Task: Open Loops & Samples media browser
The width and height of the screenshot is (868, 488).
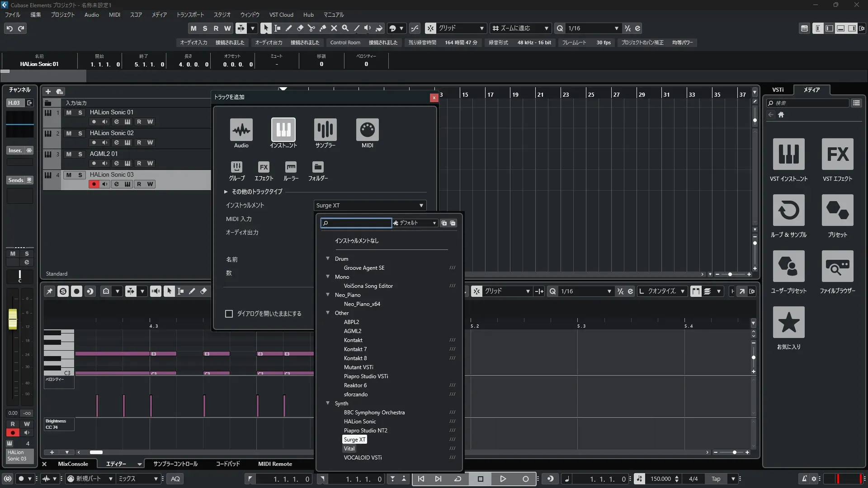Action: [x=788, y=211]
